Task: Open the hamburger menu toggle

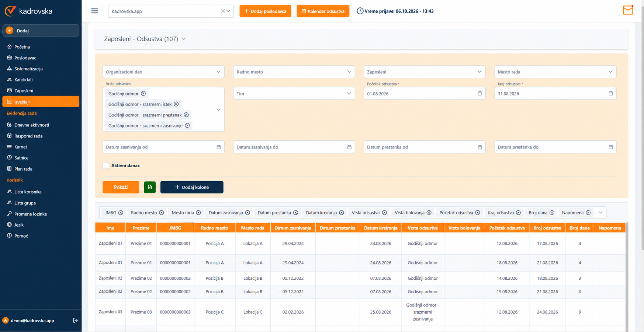Action: [x=94, y=11]
